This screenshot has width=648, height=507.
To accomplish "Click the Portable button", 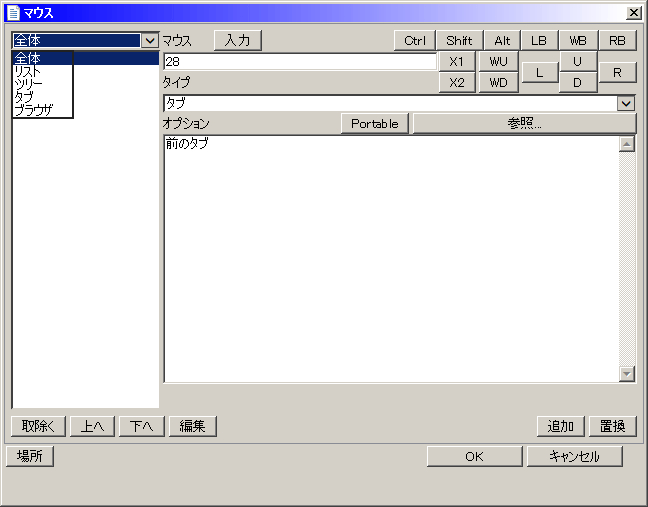I will (x=375, y=124).
